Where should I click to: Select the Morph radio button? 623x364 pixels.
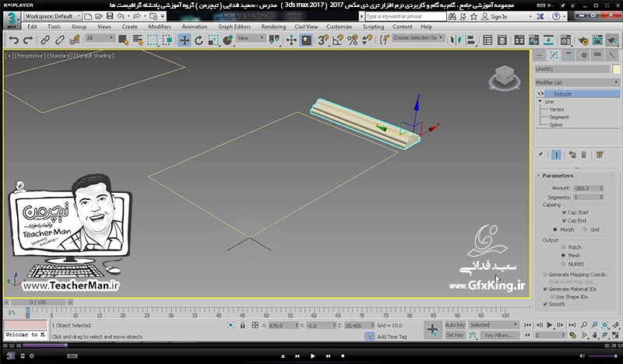555,229
